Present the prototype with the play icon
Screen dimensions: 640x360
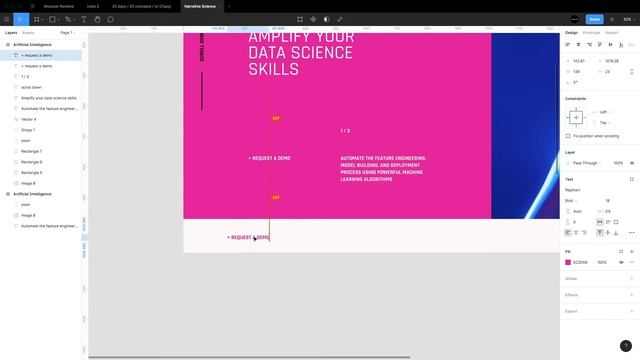point(612,19)
